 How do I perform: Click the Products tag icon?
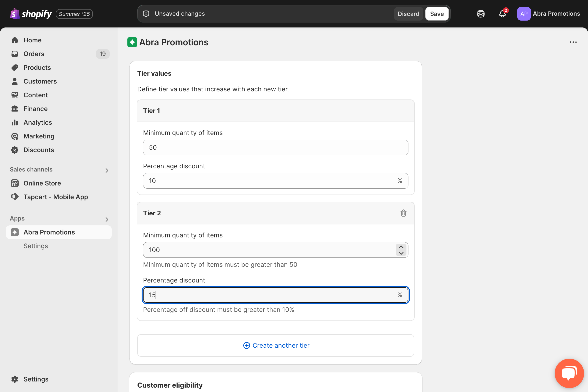coord(15,68)
